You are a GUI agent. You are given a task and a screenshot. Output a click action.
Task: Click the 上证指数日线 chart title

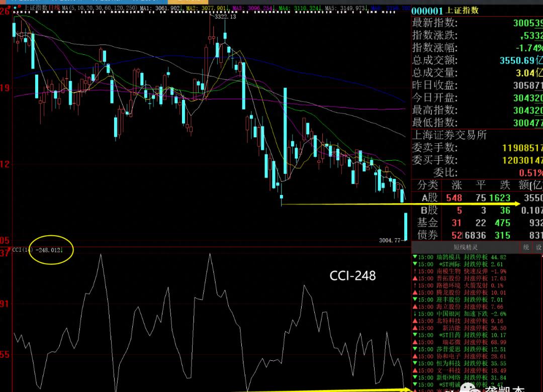click(x=42, y=8)
